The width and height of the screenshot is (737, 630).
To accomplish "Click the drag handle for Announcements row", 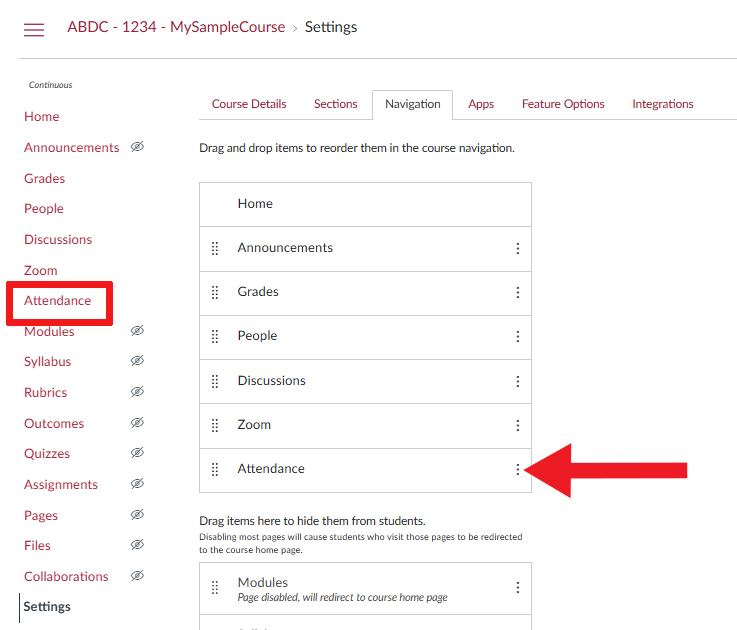I will point(215,248).
